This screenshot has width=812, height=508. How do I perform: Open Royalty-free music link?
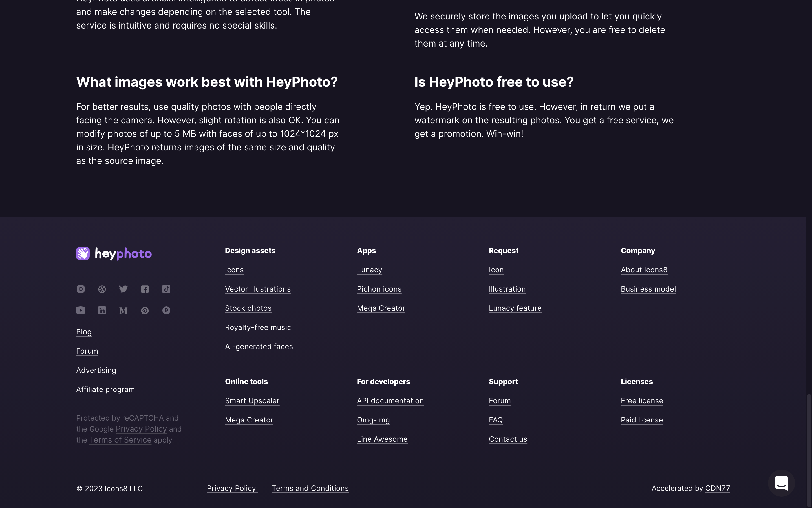click(x=258, y=327)
